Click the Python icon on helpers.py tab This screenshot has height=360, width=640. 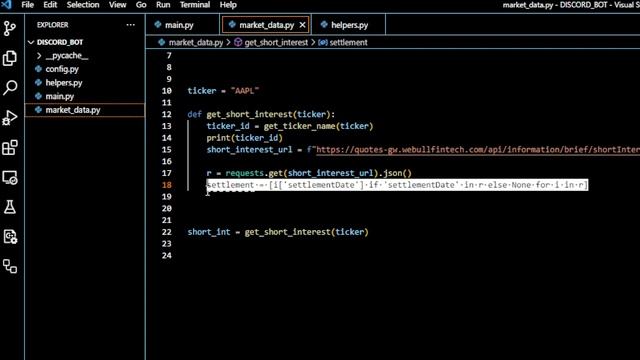324,24
